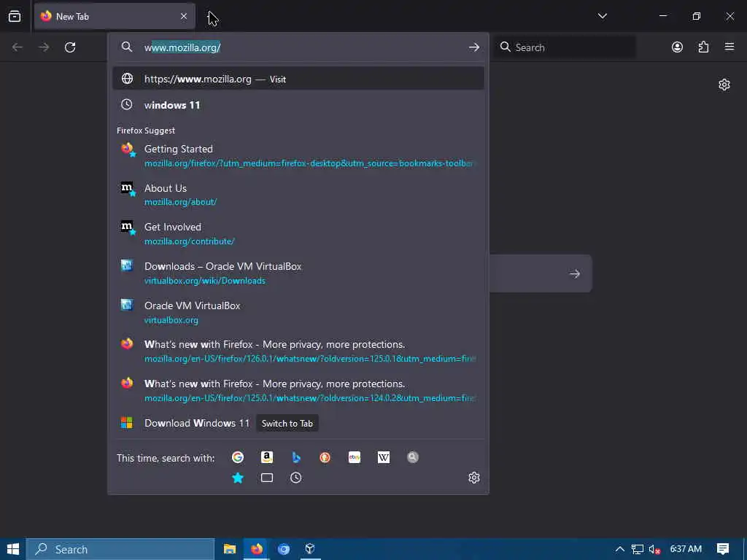Open the network tray icon

(x=638, y=549)
